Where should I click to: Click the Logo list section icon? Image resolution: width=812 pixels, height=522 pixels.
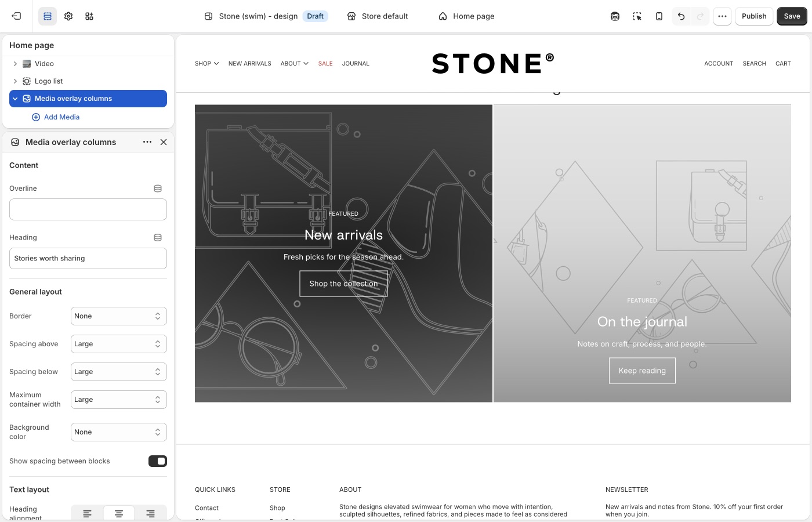(27, 81)
